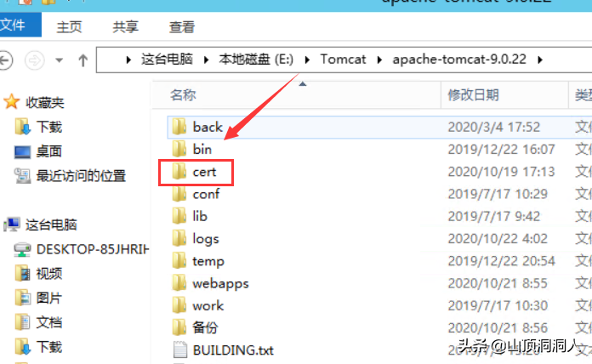This screenshot has width=592, height=364.
Task: Open 下载 under 收藏夹
Action: coord(49,127)
